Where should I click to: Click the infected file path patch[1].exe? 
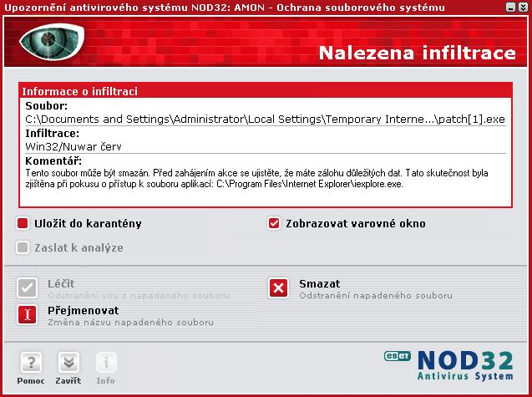pyautogui.click(x=266, y=120)
